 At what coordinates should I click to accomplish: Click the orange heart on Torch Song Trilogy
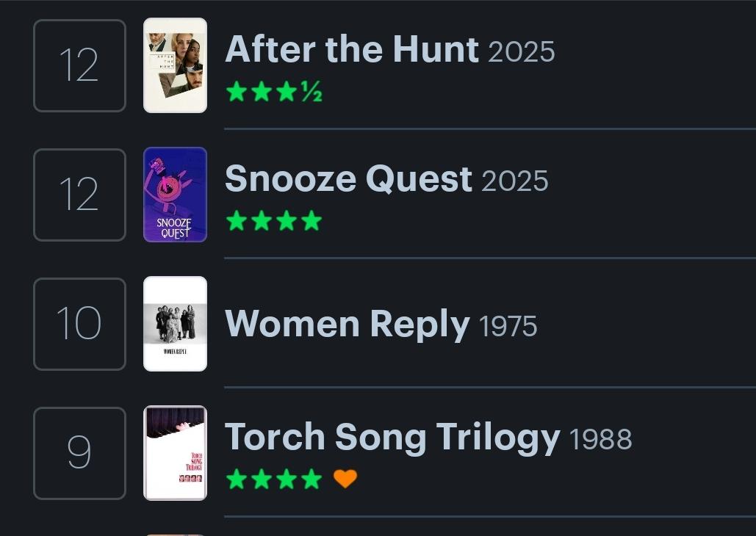(x=345, y=479)
